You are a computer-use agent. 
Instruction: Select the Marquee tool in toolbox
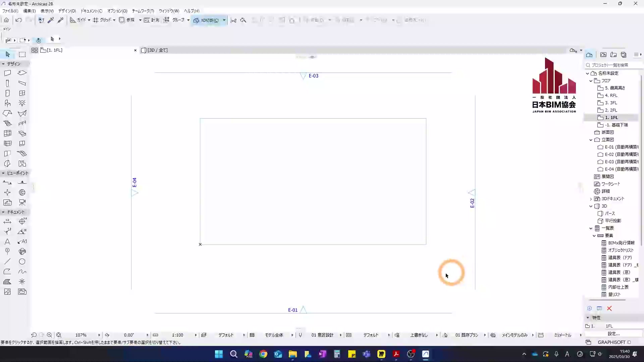point(22,54)
